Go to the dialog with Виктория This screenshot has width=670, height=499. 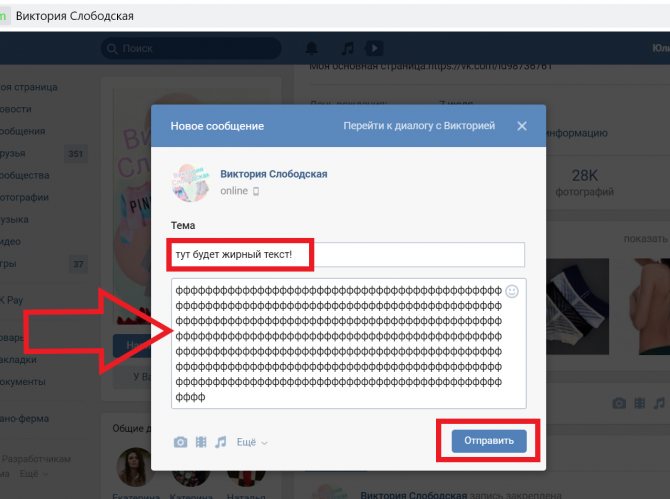(419, 126)
